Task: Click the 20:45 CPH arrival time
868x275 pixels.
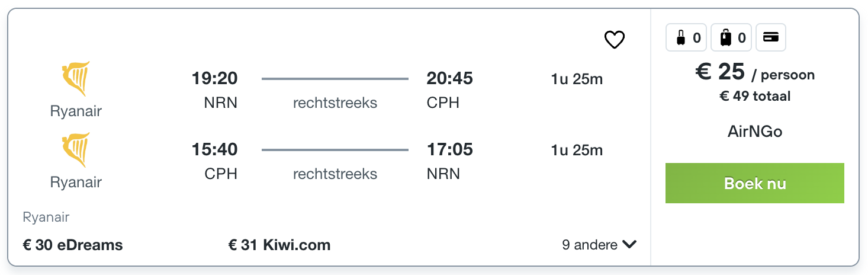Action: pyautogui.click(x=450, y=78)
